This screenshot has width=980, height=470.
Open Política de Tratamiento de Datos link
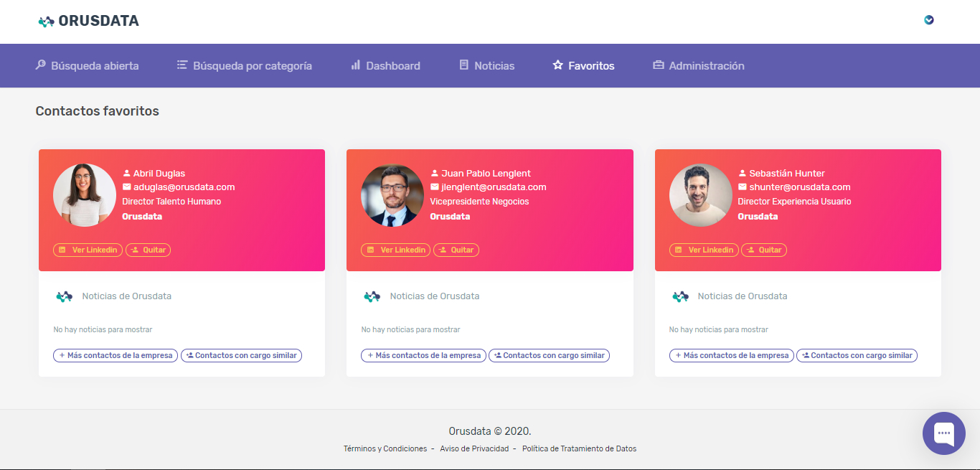click(579, 448)
